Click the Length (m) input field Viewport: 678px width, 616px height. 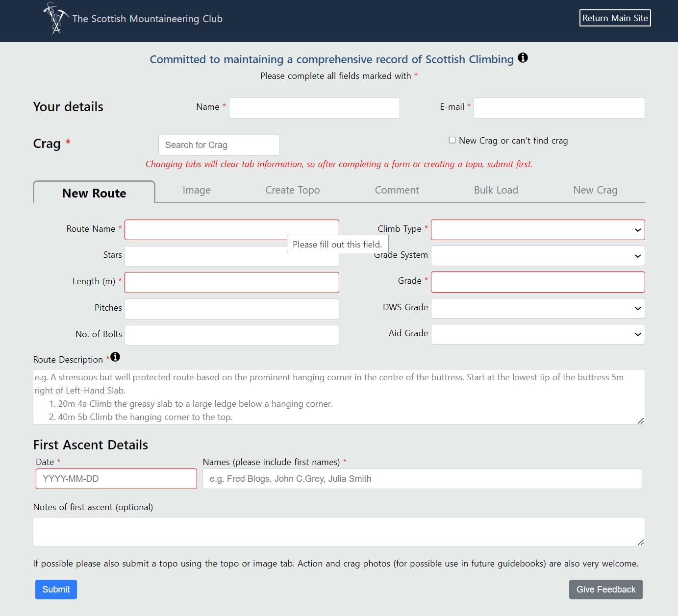231,282
